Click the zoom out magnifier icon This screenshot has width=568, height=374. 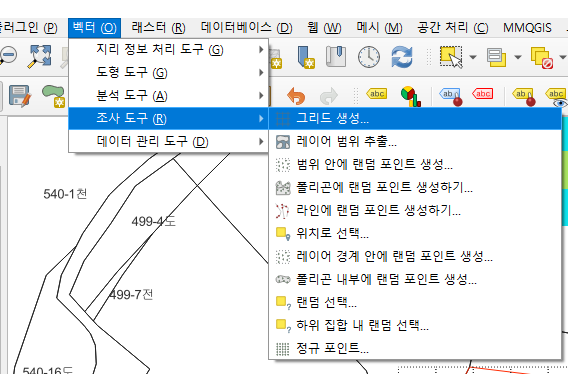pos(8,56)
